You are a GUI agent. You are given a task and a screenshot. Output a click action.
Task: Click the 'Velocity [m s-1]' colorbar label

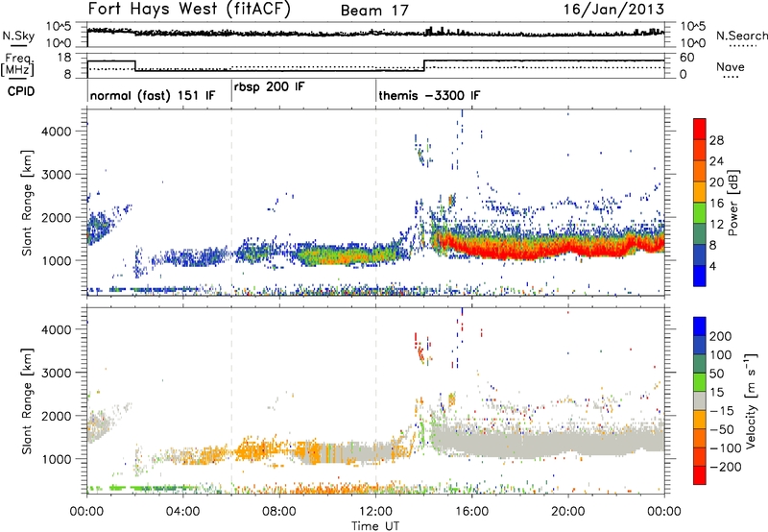pyautogui.click(x=751, y=400)
